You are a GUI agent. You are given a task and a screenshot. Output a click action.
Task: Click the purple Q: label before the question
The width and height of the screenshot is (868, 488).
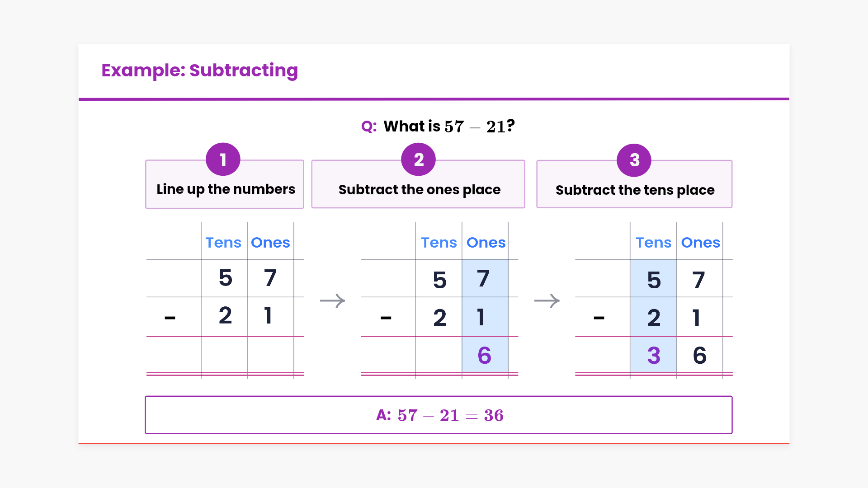point(369,127)
